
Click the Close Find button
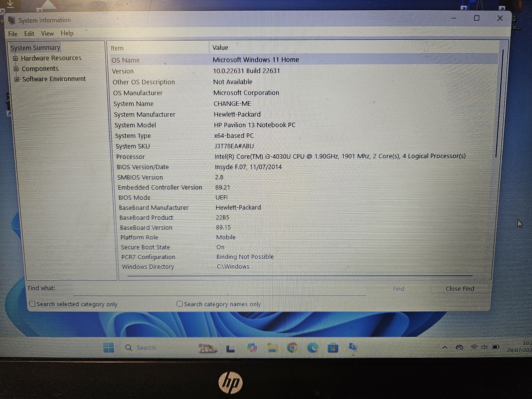click(x=460, y=289)
